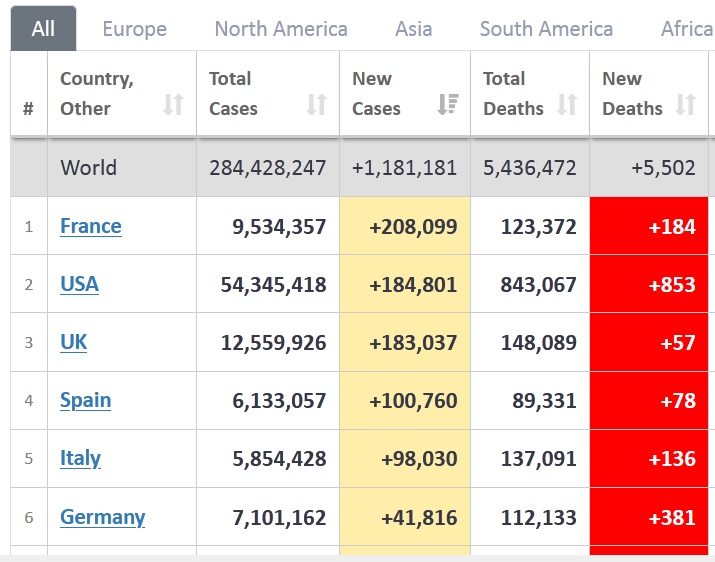Show the South America tab
Image resolution: width=715 pixels, height=562 pixels.
pyautogui.click(x=546, y=29)
